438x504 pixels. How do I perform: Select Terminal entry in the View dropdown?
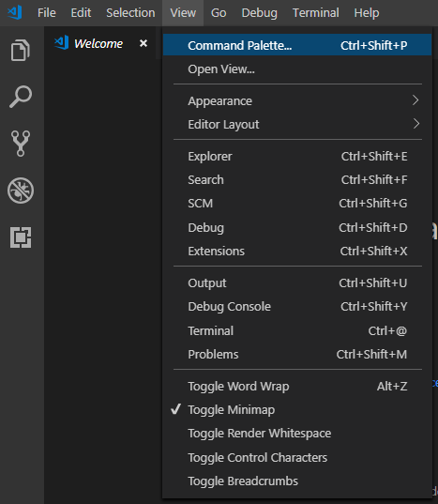297,330
